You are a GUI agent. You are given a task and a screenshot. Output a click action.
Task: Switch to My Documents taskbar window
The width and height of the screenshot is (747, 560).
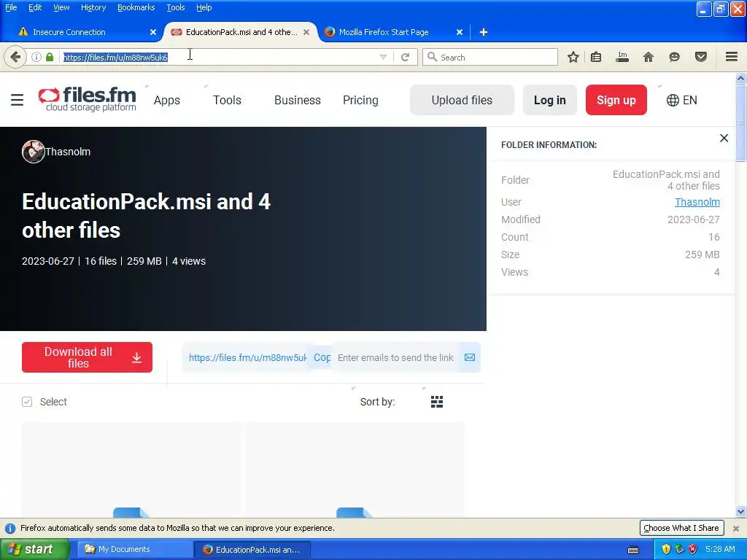pyautogui.click(x=135, y=550)
